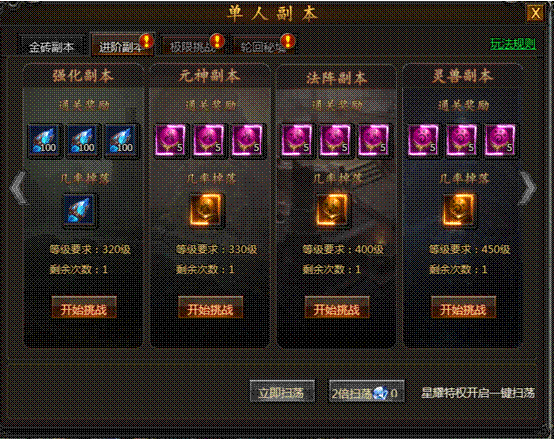Open the 极限挑战 tab
554x439 pixels.
coord(193,46)
